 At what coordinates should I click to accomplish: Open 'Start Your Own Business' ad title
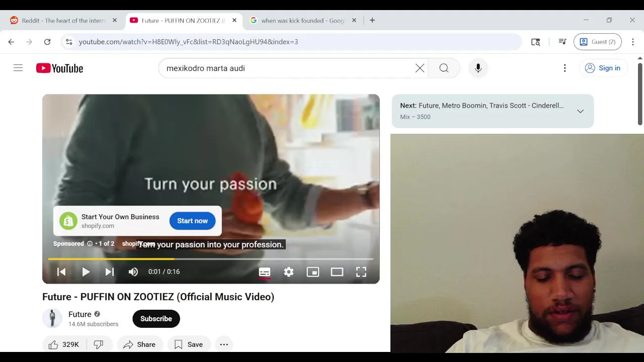tap(120, 217)
